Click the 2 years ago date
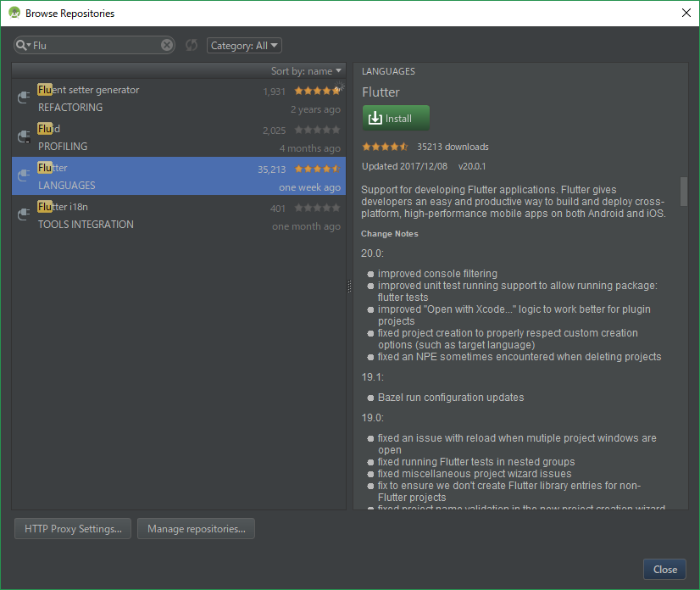Image resolution: width=700 pixels, height=590 pixels. (x=315, y=109)
